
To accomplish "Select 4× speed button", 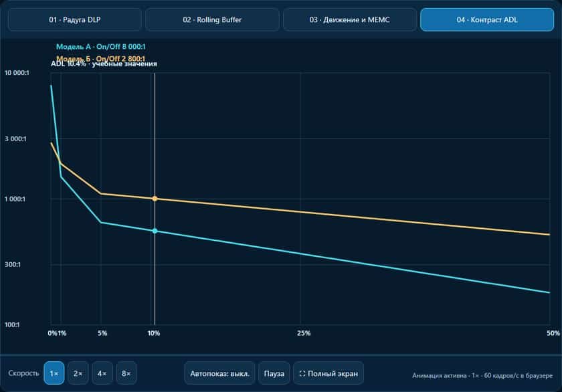I will point(102,373).
